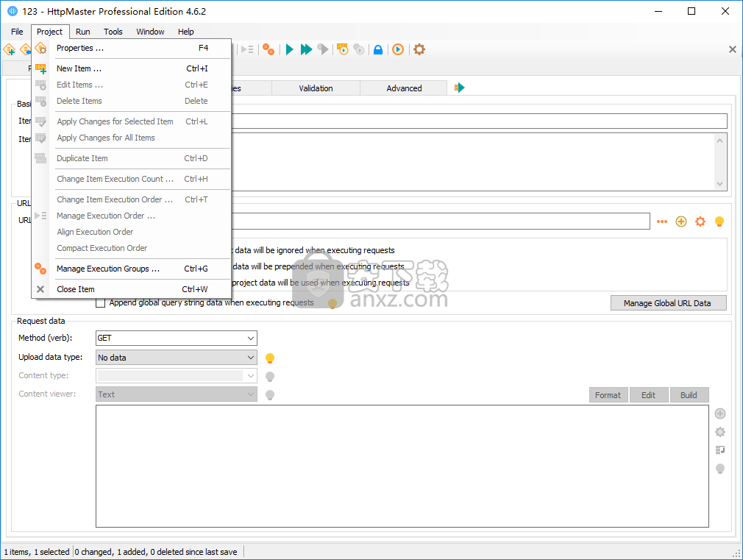Click the execution order toolbar icon
The width and height of the screenshot is (743, 560).
247,49
